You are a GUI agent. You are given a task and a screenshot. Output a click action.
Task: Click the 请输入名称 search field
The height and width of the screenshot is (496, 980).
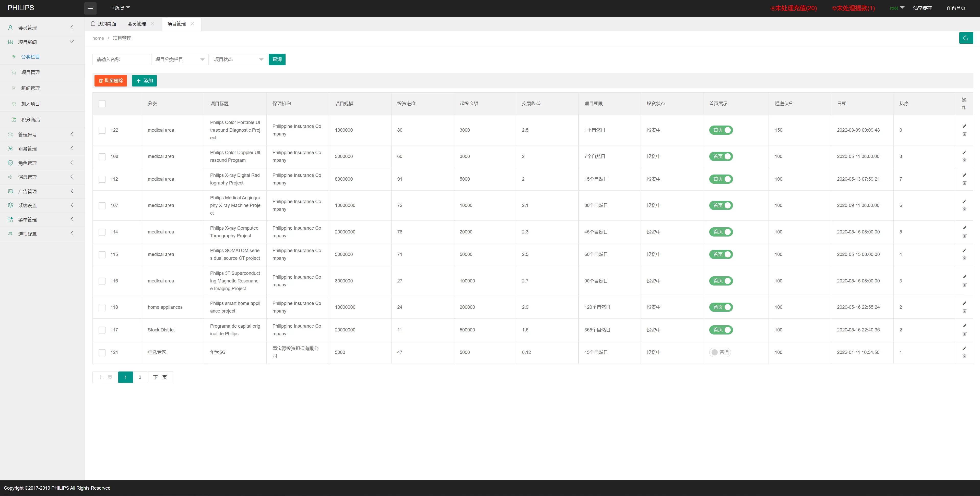(121, 59)
